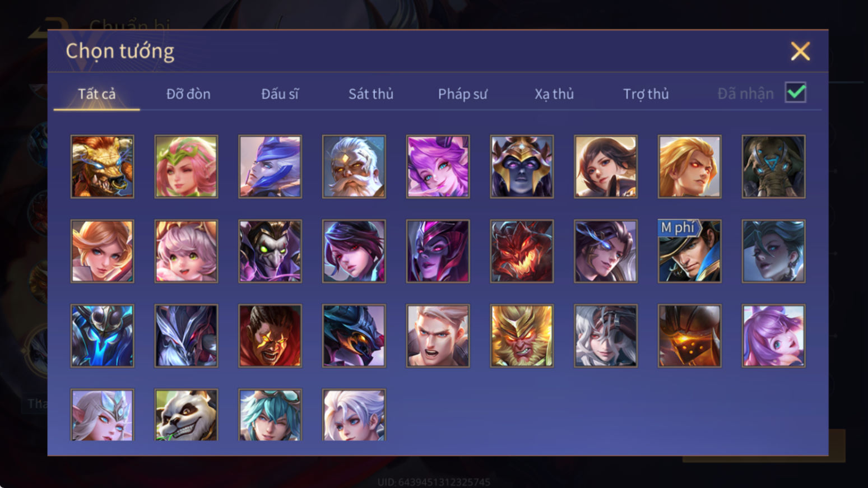Pick the pink-haired girl with leaf crown
The height and width of the screenshot is (488, 868).
[186, 166]
